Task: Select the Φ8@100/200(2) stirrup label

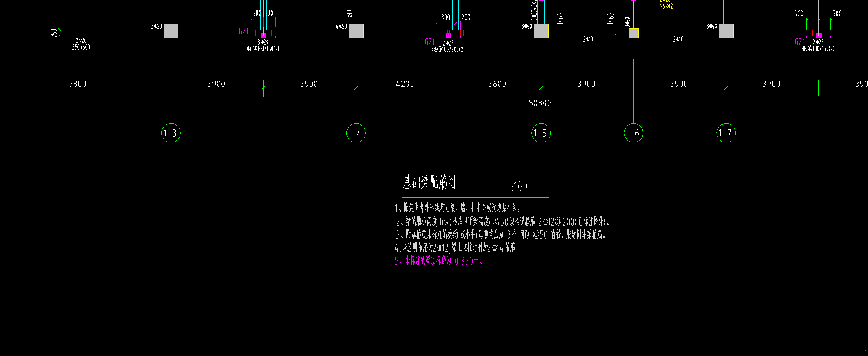Action: [448, 49]
